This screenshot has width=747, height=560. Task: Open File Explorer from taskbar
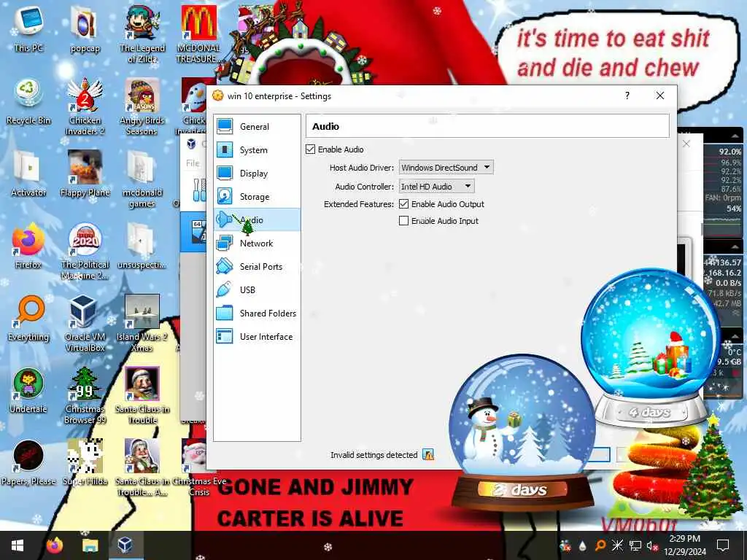click(x=90, y=545)
